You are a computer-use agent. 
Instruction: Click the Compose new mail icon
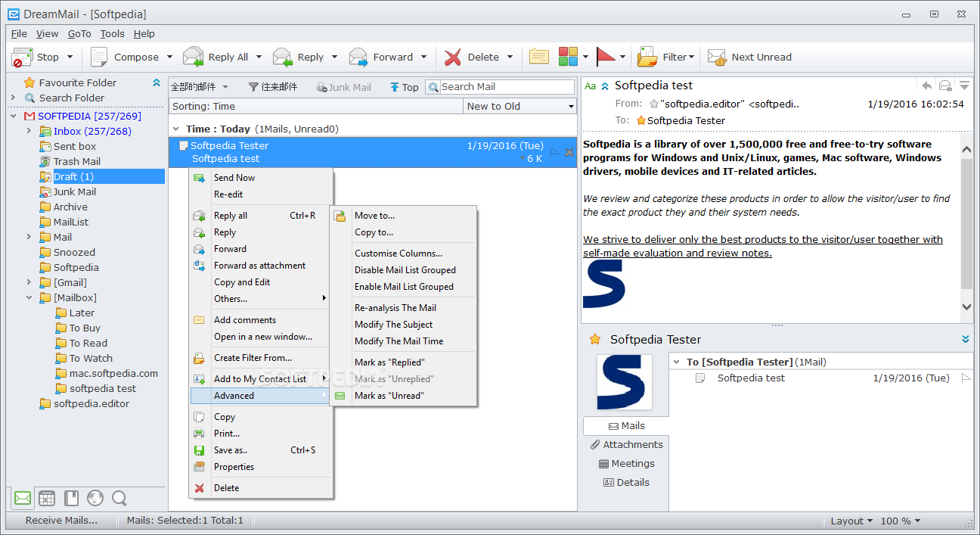coord(99,57)
